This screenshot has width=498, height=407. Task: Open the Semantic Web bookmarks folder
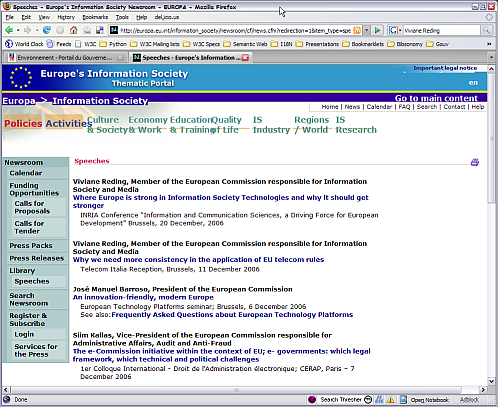pyautogui.click(x=245, y=44)
